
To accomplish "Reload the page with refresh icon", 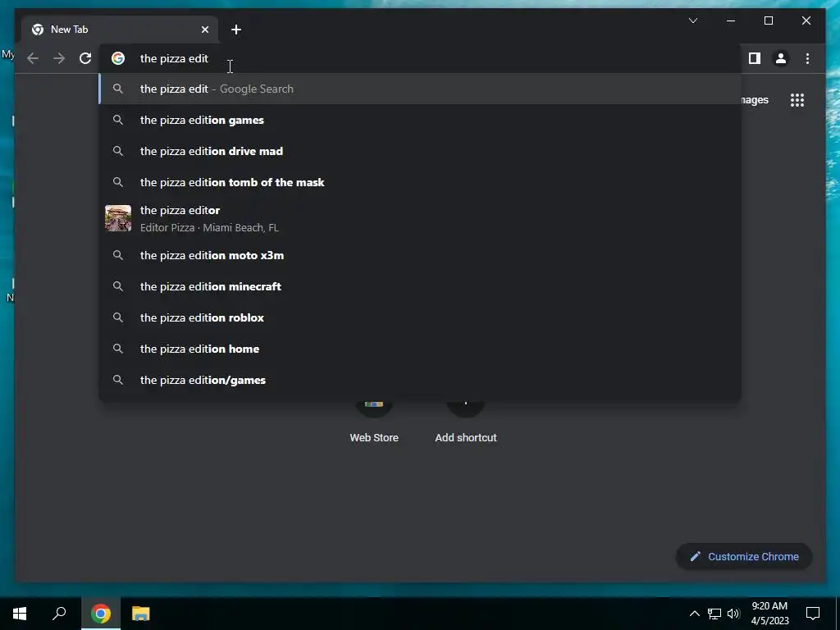I will (x=85, y=58).
